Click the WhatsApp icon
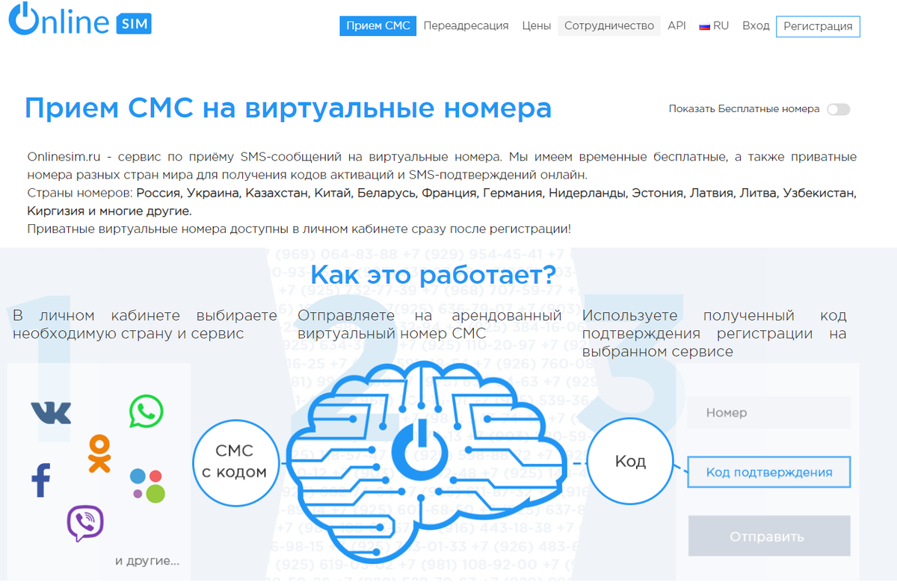Viewport: 897px width, 588px height. 146,412
